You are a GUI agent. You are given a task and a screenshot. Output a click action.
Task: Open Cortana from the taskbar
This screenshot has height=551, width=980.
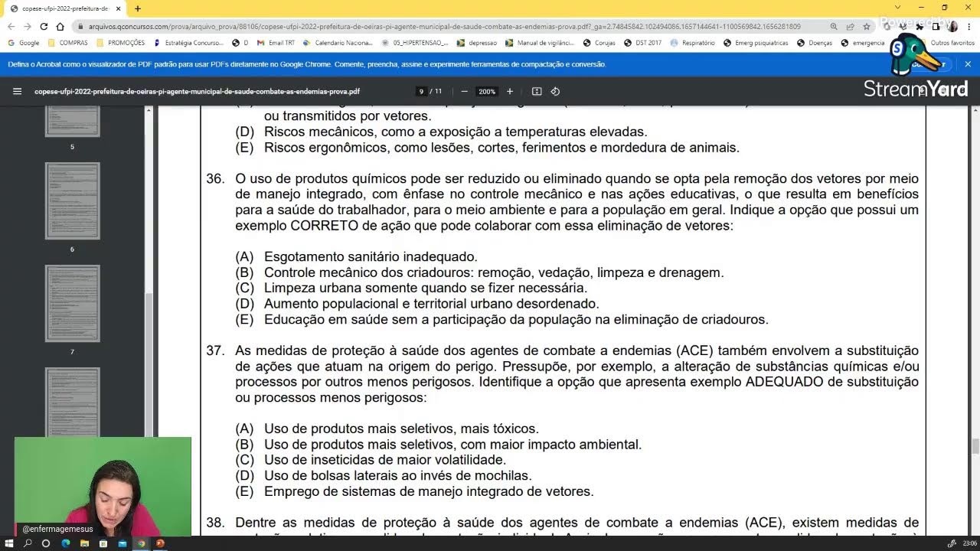[46, 543]
